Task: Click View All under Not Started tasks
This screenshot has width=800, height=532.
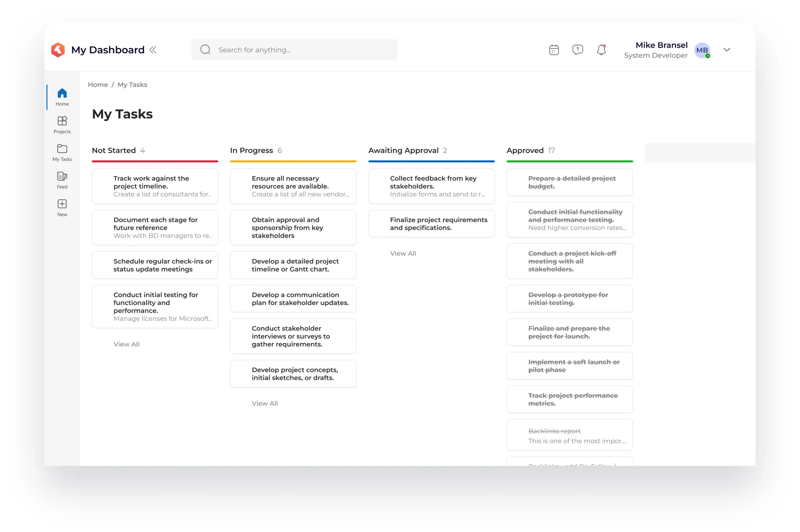Action: [126, 344]
